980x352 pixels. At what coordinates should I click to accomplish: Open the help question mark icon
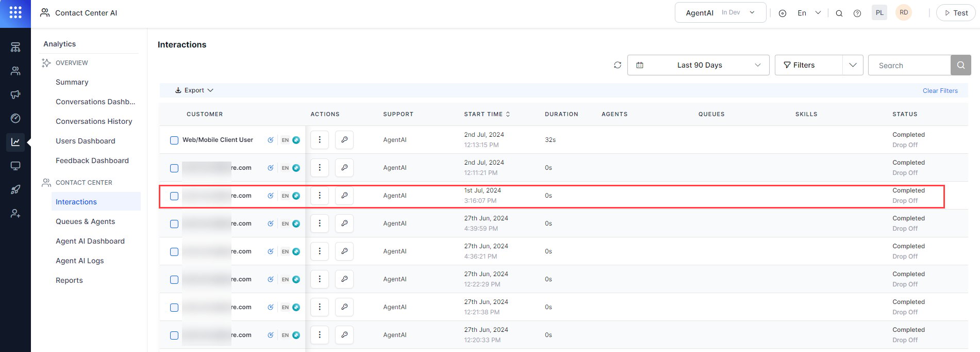click(x=857, y=13)
